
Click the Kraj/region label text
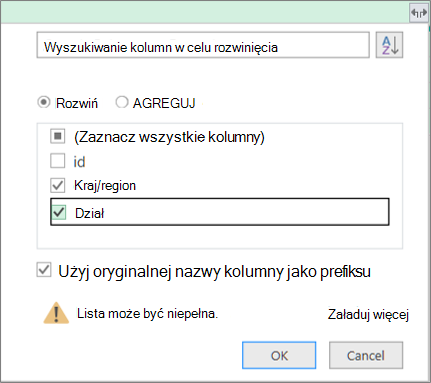(105, 186)
